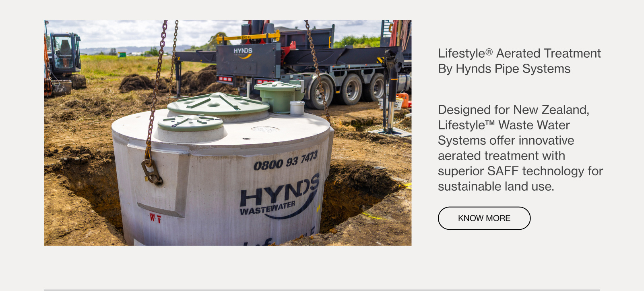
Task: Click the gray horizontal divider line
Action: [x=322, y=290]
